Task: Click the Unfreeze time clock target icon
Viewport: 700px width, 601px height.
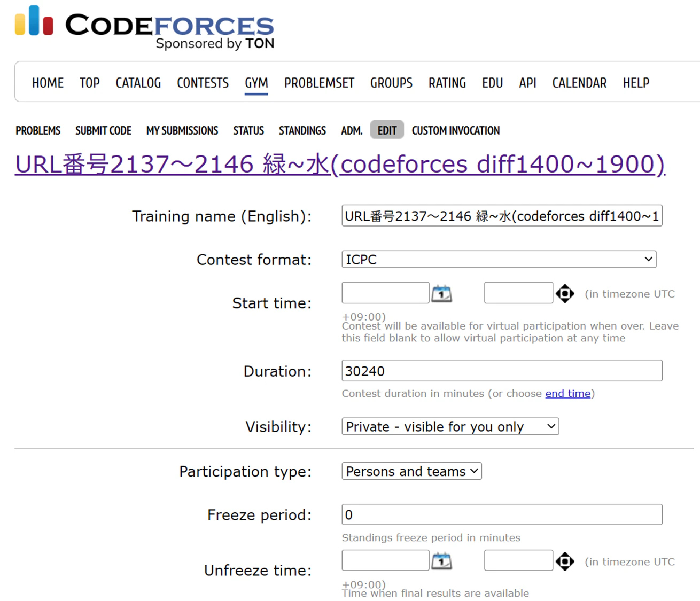Action: tap(565, 561)
